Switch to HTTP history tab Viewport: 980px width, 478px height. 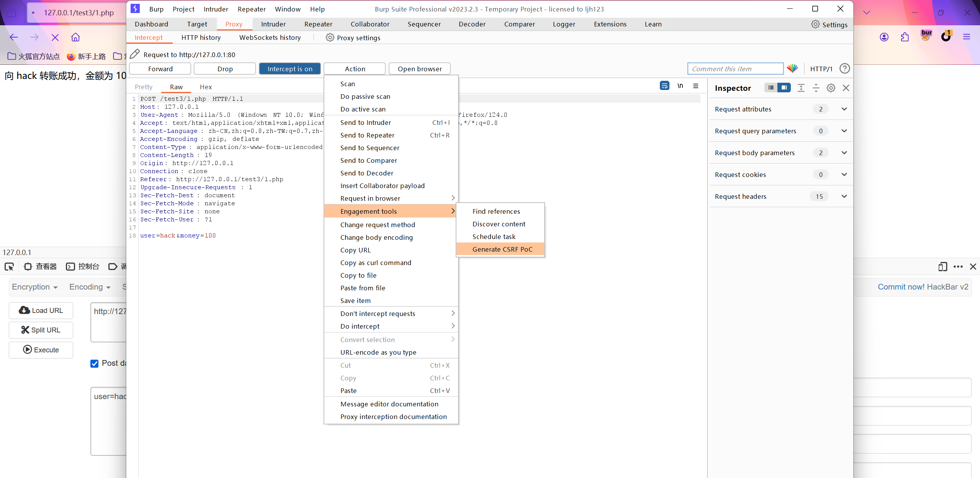(200, 38)
